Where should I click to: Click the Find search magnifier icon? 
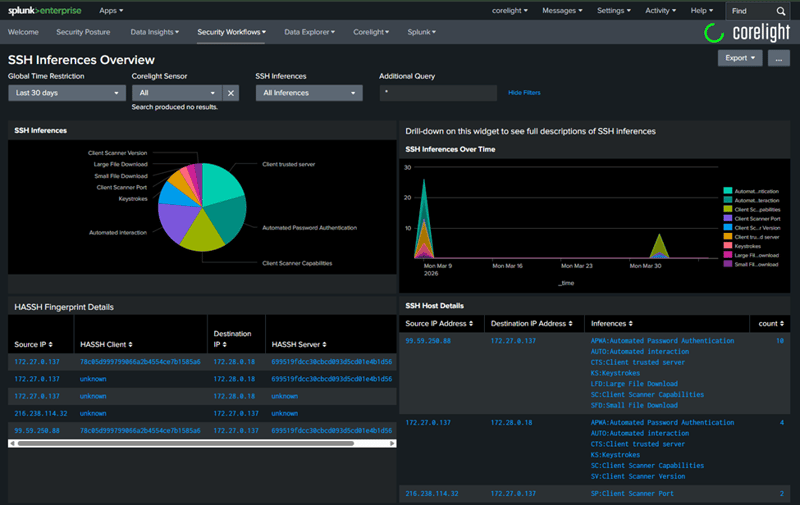pyautogui.click(x=781, y=11)
